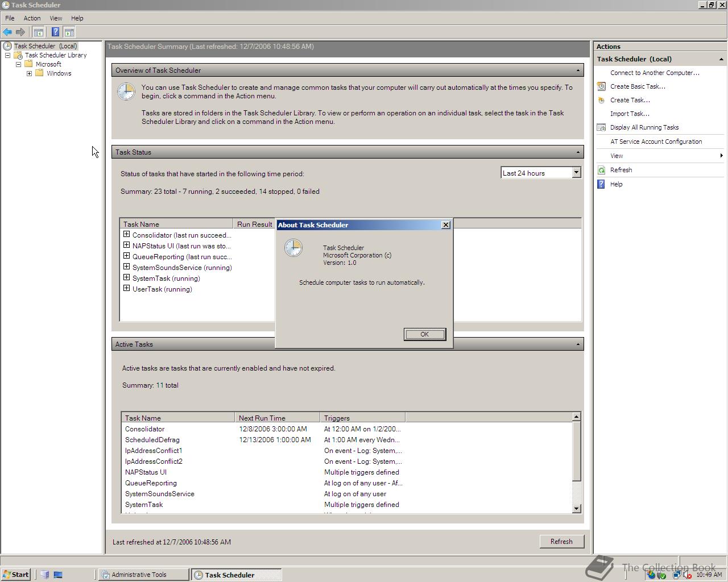
Task: Collapse the Overview of Task Scheduler section
Action: (x=578, y=70)
